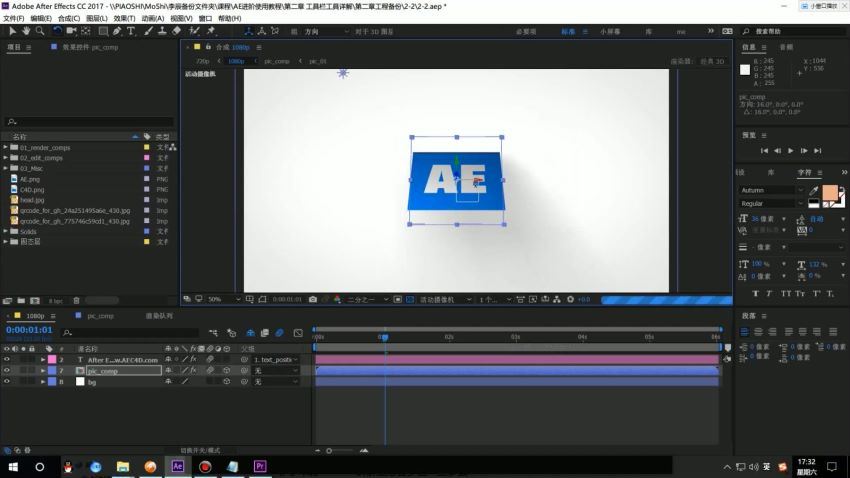Expand the Solids folder
The height and width of the screenshot is (478, 850).
[5, 231]
